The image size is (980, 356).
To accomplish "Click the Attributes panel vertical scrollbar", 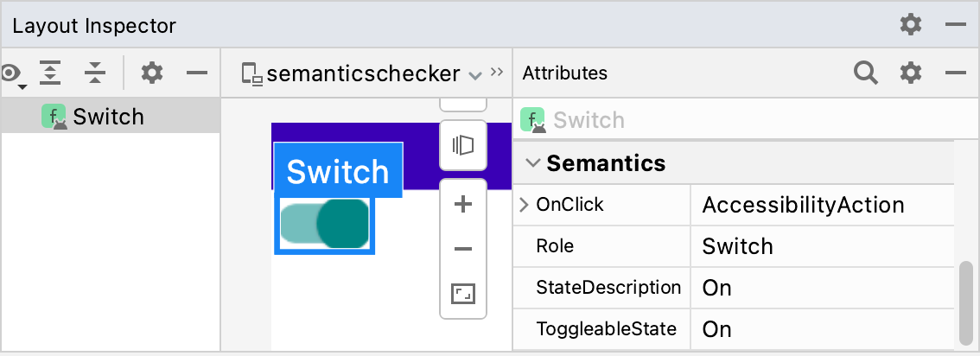I will [x=965, y=302].
